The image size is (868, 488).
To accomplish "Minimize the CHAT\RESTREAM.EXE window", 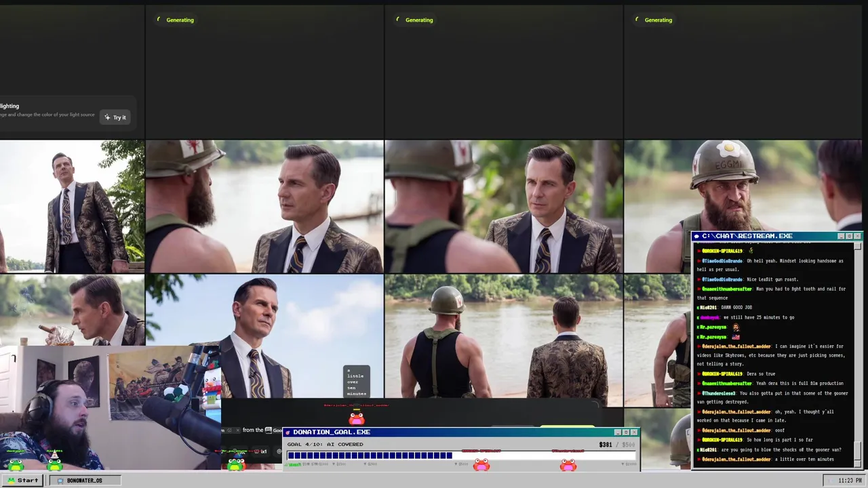I will (841, 236).
